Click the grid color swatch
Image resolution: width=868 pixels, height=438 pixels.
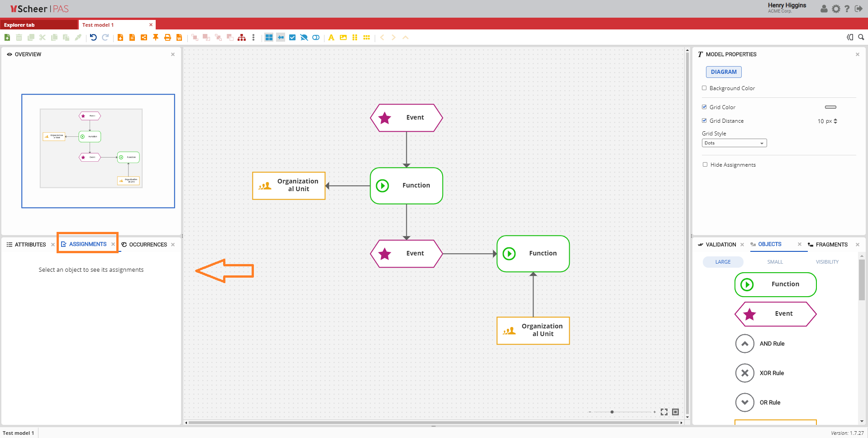coord(830,107)
